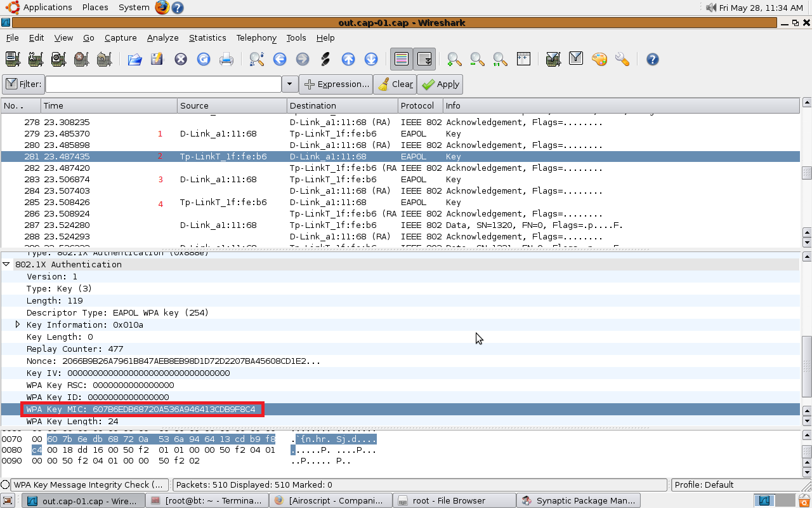
Task: Select packet 285 EAPOL Key row
Action: coord(400,202)
